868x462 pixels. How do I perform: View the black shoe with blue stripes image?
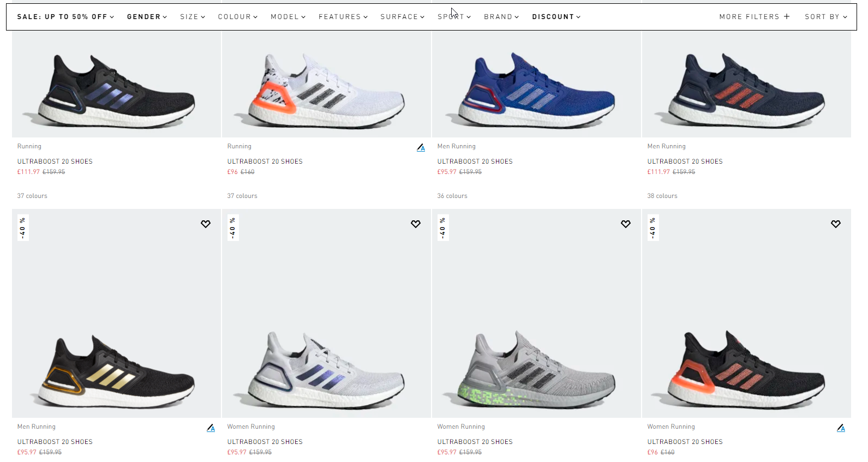point(117,84)
